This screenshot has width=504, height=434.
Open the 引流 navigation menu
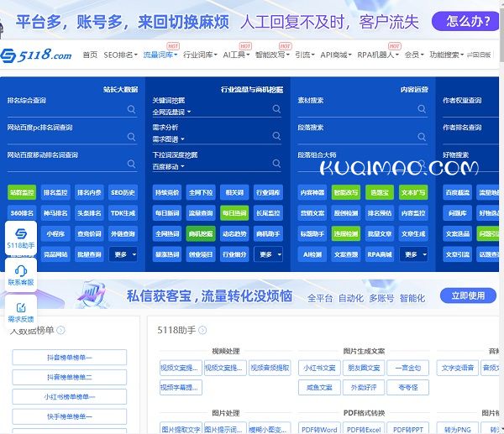305,55
